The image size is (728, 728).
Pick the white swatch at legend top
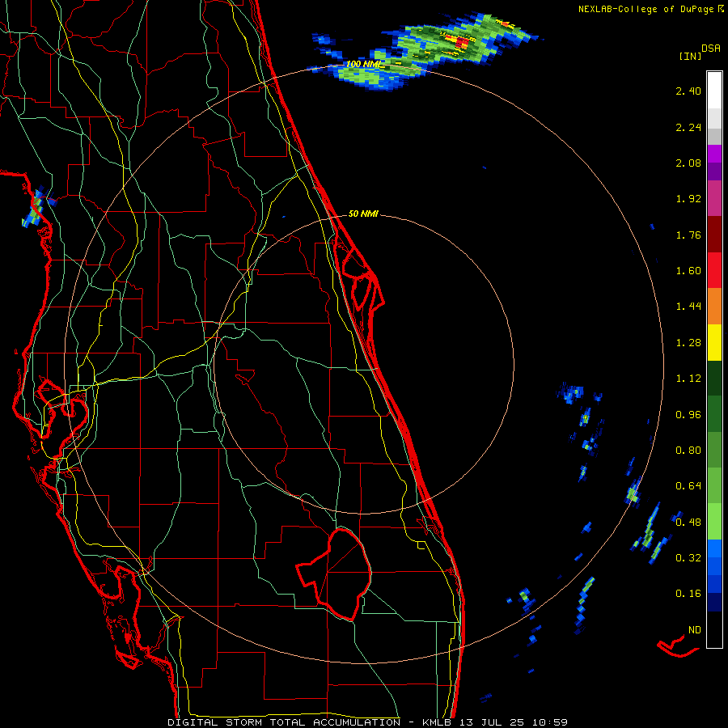coord(714,90)
